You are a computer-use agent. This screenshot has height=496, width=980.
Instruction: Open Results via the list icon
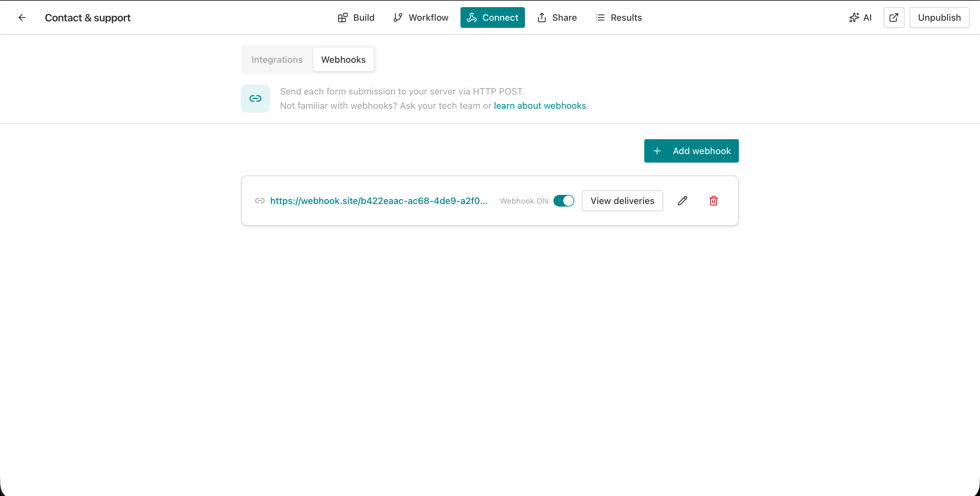[600, 17]
